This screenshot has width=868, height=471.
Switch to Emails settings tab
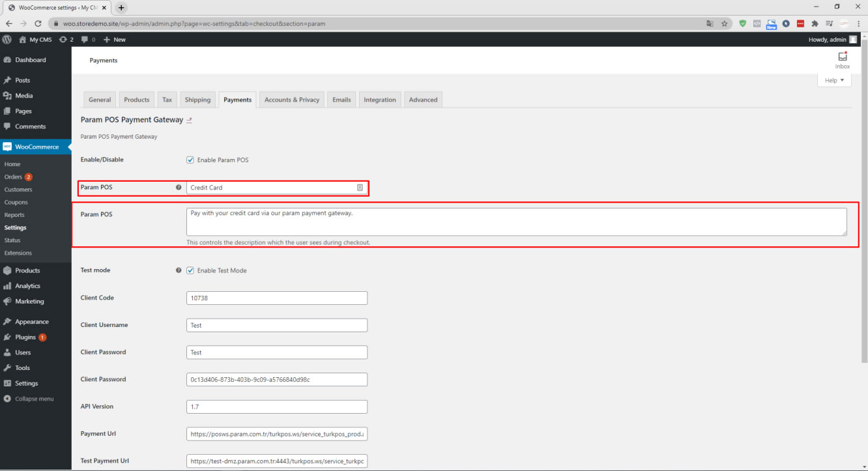(x=341, y=100)
